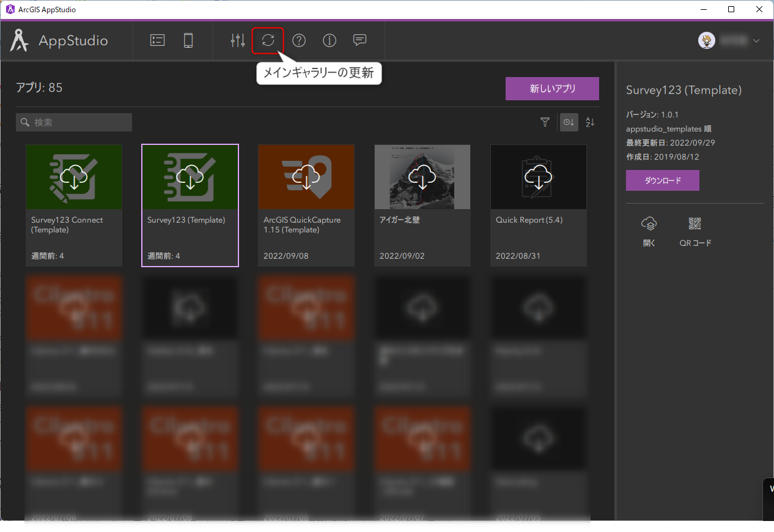Show the about information icon
The width and height of the screenshot is (774, 532).
click(330, 40)
